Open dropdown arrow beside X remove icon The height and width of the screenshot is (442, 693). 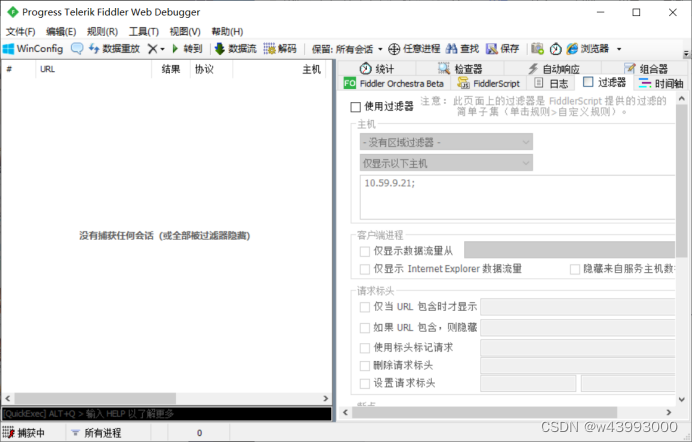[x=163, y=49]
